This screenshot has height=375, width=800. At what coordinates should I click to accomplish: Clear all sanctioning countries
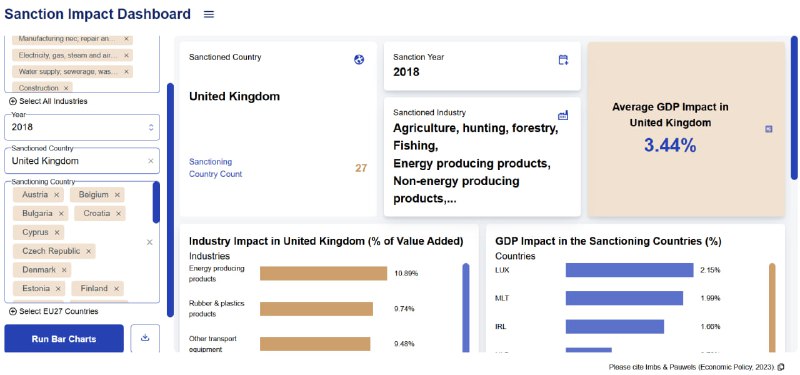click(x=149, y=242)
